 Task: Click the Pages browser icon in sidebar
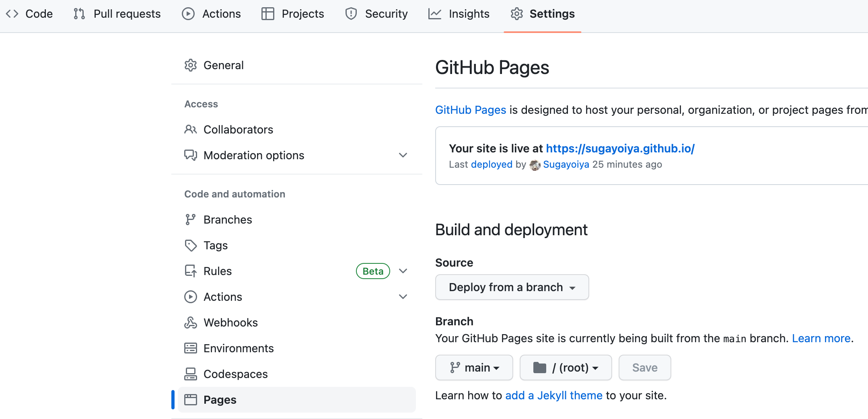pyautogui.click(x=191, y=400)
